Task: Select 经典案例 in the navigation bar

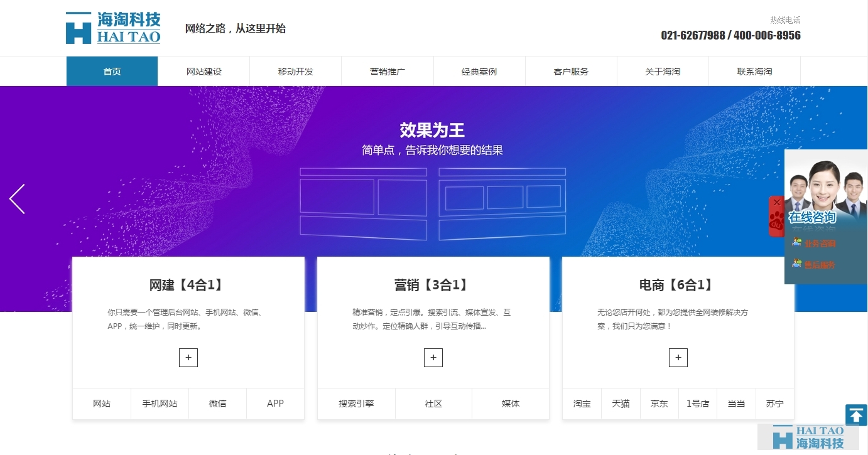Action: pos(479,72)
